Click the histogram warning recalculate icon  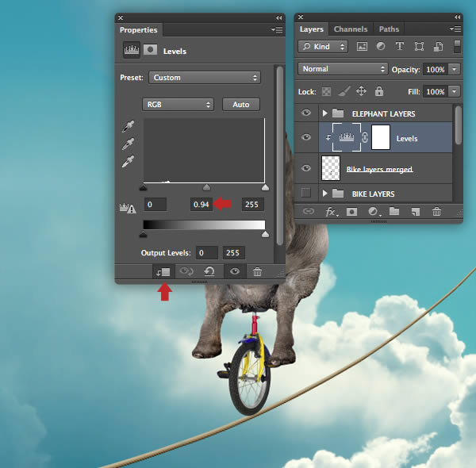tap(128, 208)
